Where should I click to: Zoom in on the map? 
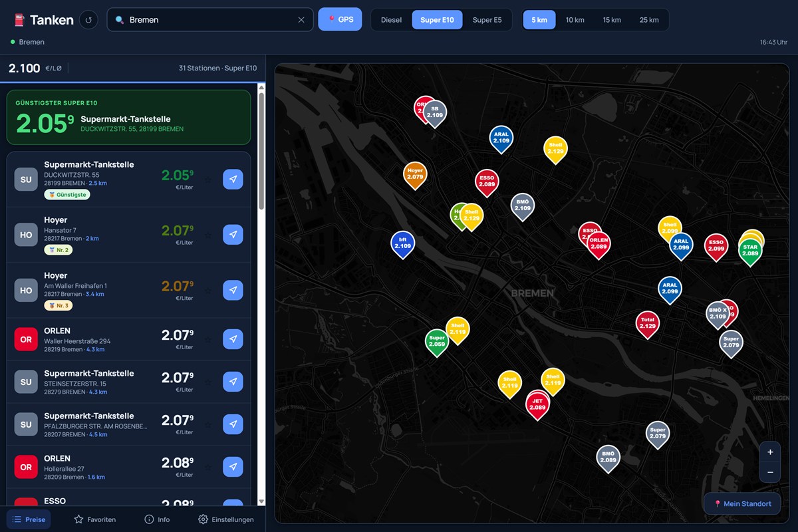point(770,452)
